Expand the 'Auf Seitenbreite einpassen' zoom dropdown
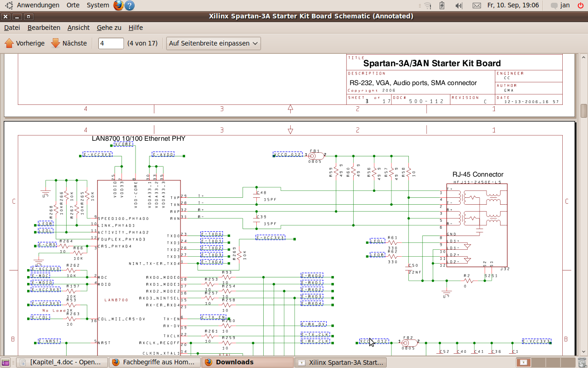Viewport: 588px width, 368px height. coord(213,43)
